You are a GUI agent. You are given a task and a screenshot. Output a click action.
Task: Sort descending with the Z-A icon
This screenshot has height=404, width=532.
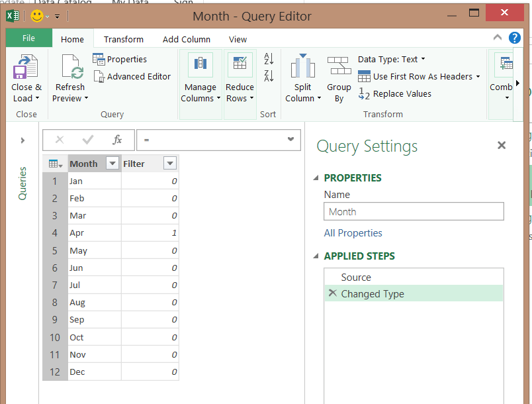pyautogui.click(x=269, y=76)
